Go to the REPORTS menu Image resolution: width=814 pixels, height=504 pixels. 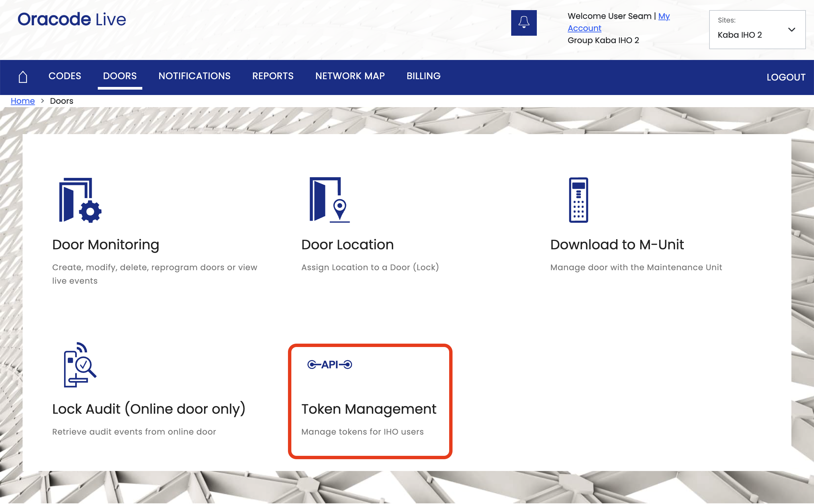[x=273, y=76]
